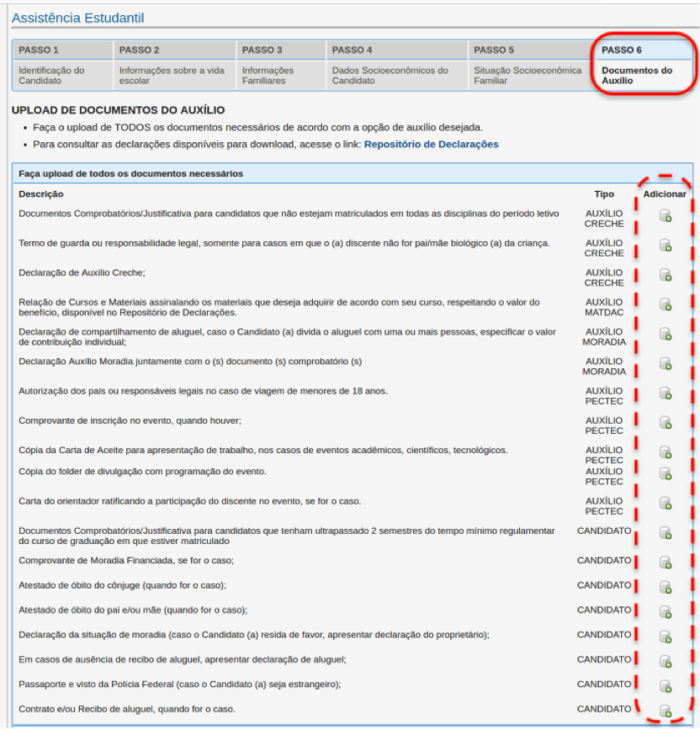Open PASSO 2 Informações sobre a vida escolar
700x729 pixels.
(174, 65)
